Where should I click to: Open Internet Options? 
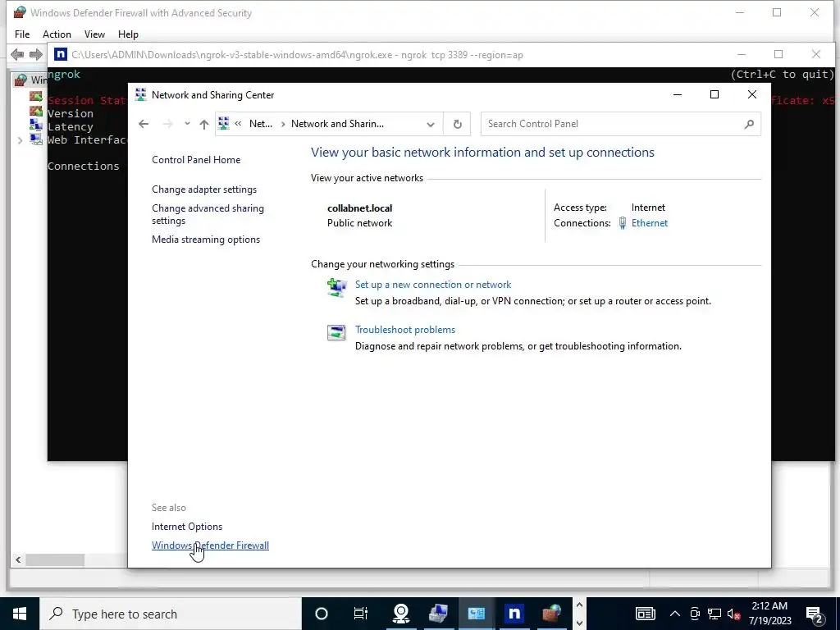pos(187,527)
